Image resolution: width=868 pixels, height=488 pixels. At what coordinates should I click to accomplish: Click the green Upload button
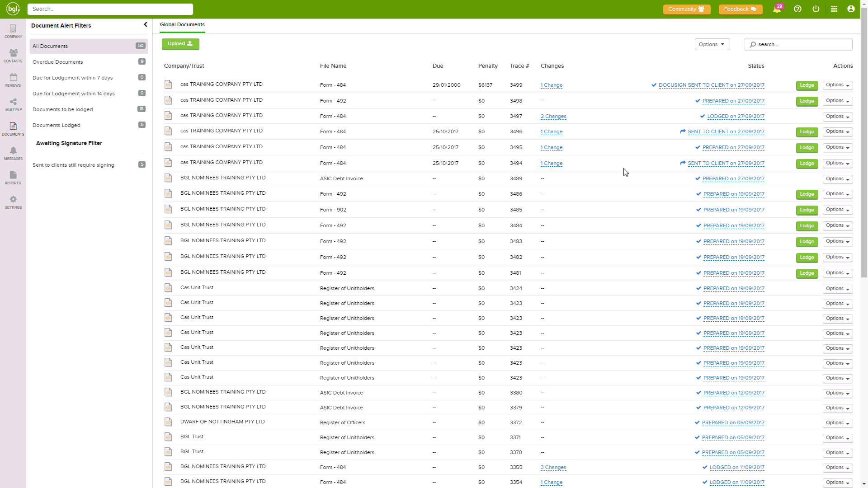tap(180, 44)
